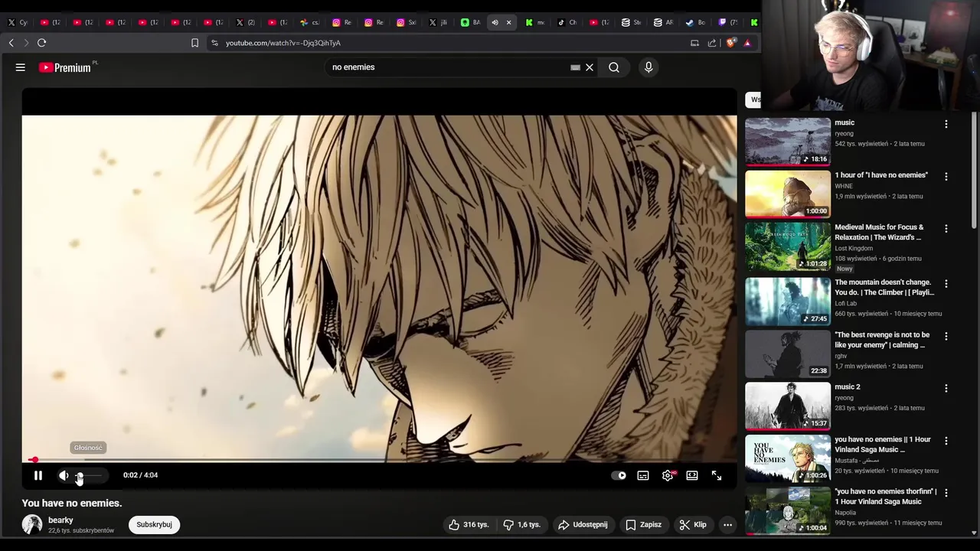Open options for 'music 2' video
This screenshot has height=551, width=980.
point(946,389)
